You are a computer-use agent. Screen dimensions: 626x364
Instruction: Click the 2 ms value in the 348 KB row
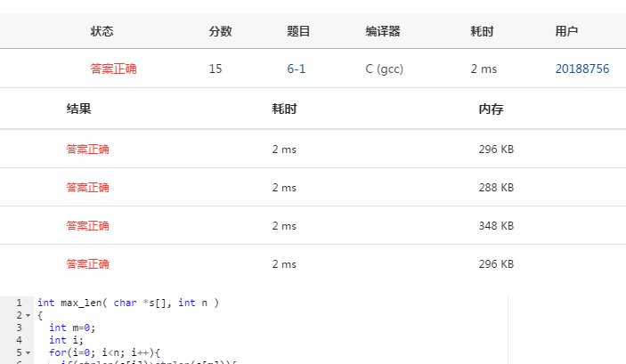tap(284, 226)
